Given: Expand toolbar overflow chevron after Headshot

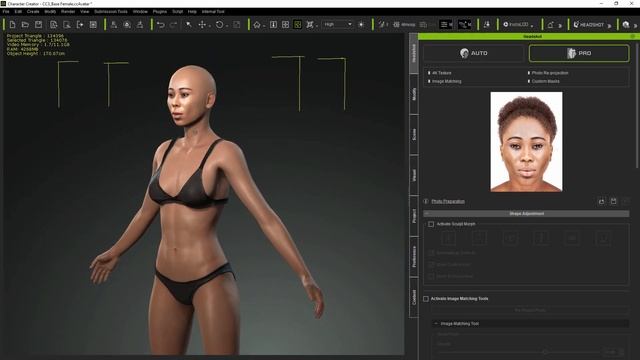Looking at the screenshot, I should click(609, 26).
